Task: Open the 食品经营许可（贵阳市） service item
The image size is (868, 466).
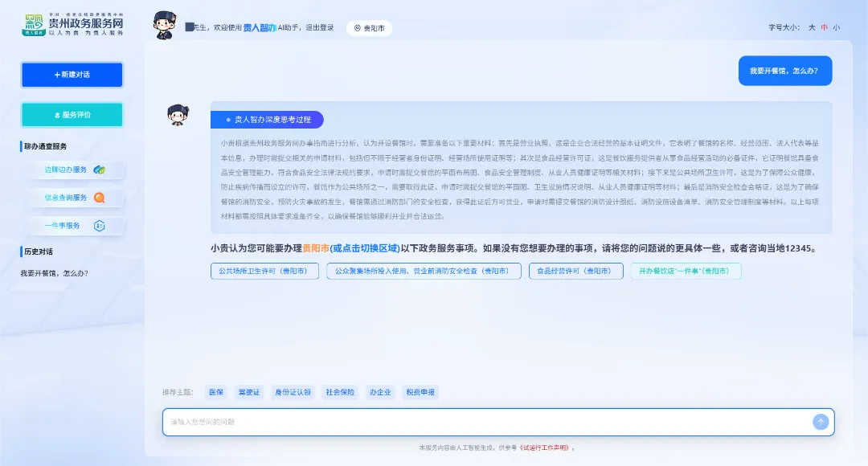Action: [x=575, y=272]
